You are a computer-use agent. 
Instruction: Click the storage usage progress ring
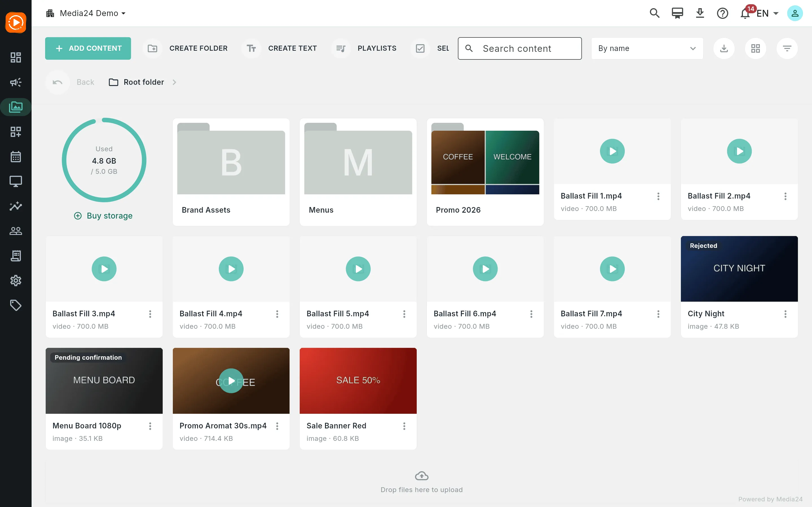coord(104,160)
